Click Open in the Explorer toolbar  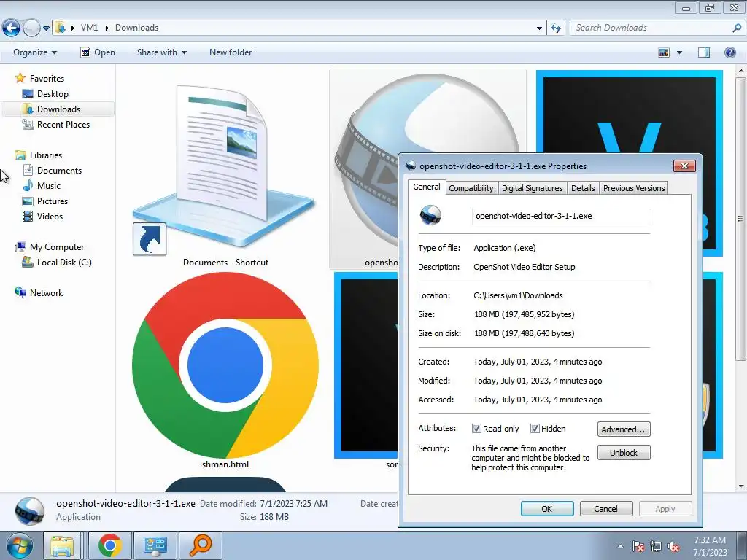[x=98, y=52]
